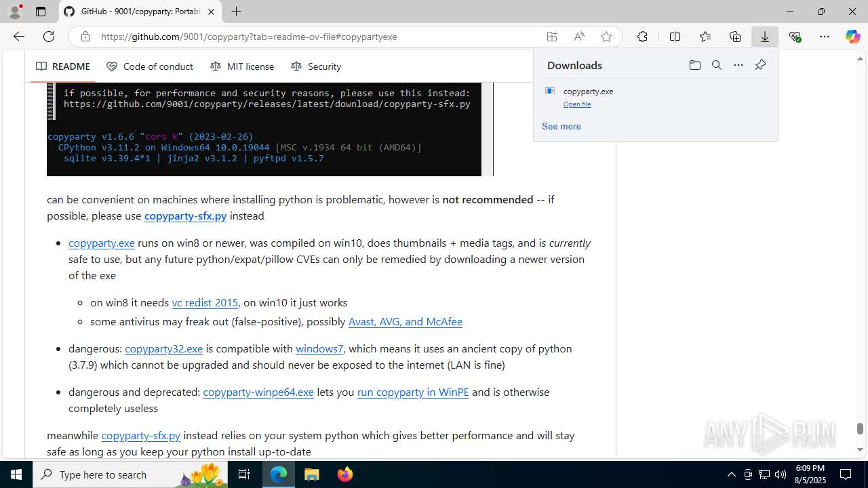Switch to the README tab
Viewport: 868px width, 488px height.
pos(63,66)
